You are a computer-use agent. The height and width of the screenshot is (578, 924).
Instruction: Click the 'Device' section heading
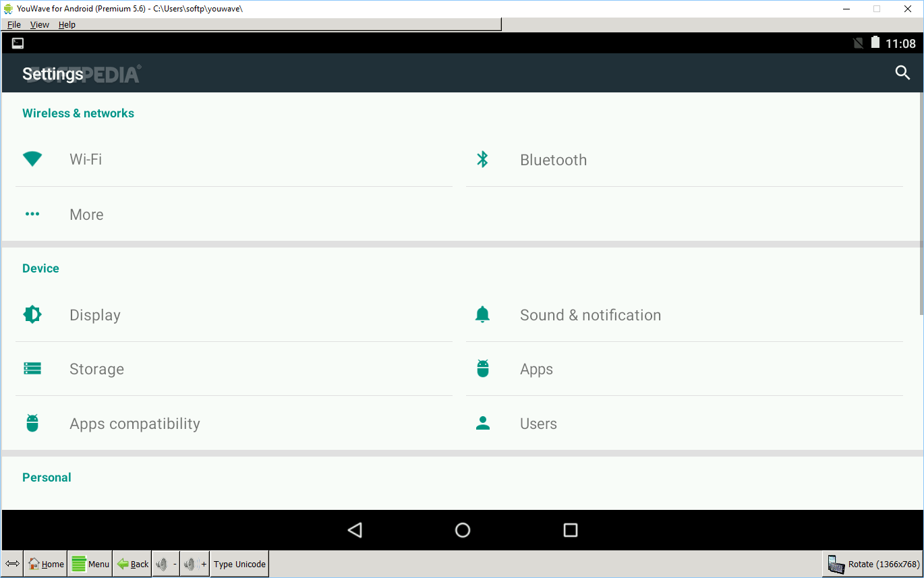click(40, 268)
